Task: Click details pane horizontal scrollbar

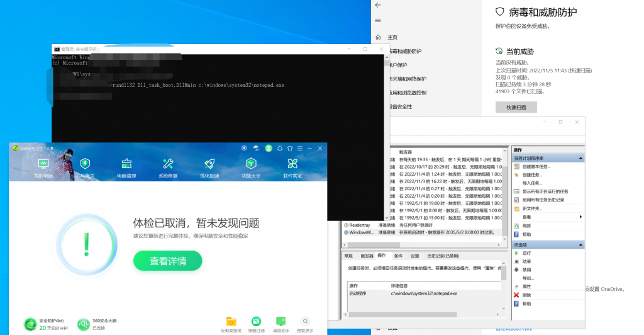Action: pyautogui.click(x=402, y=314)
